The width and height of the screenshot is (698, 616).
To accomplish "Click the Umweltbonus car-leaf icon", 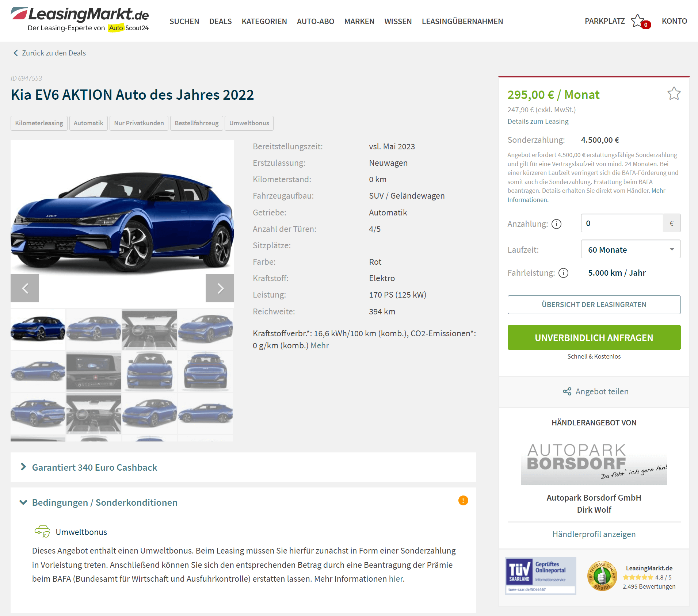I will coord(42,531).
